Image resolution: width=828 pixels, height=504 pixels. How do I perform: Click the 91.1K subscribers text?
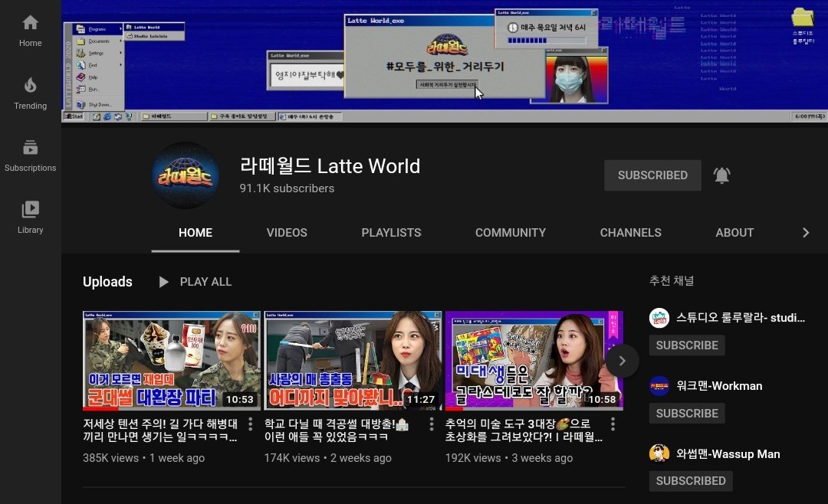[x=287, y=188]
